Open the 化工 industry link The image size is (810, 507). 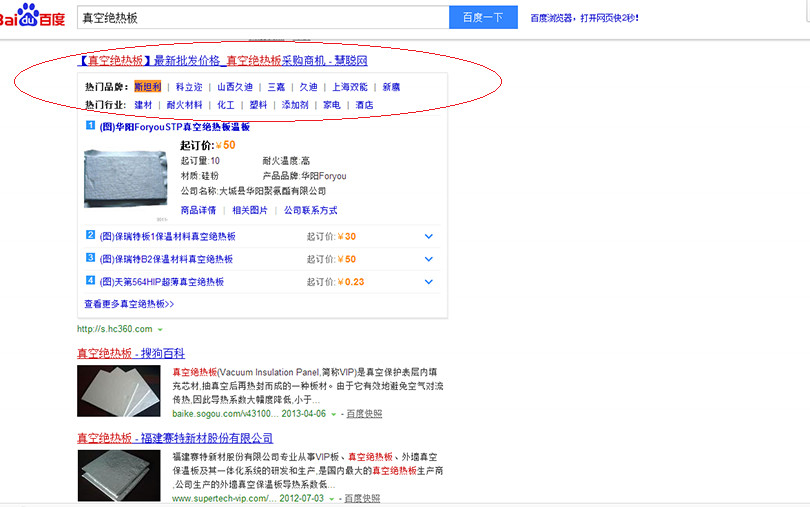pos(225,105)
